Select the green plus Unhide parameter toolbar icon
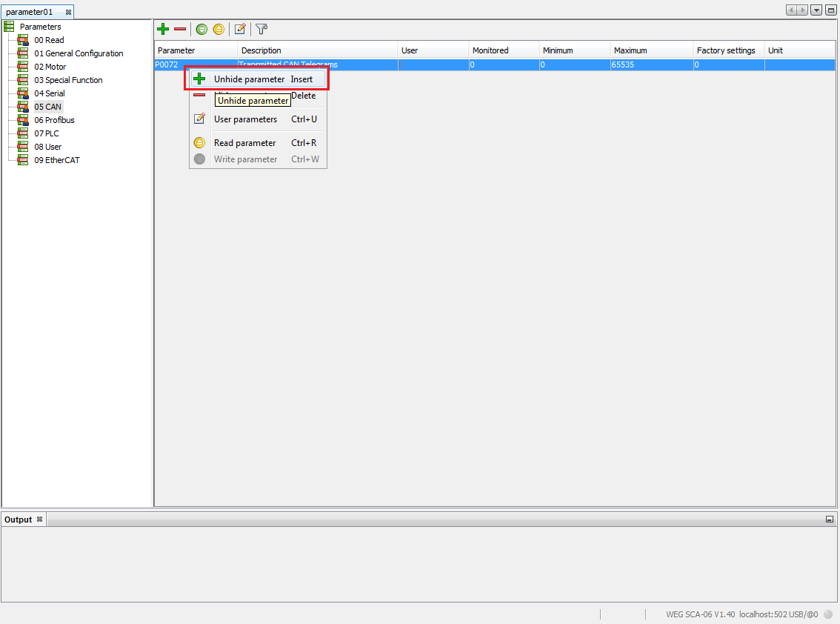The image size is (840, 624). tap(162, 29)
